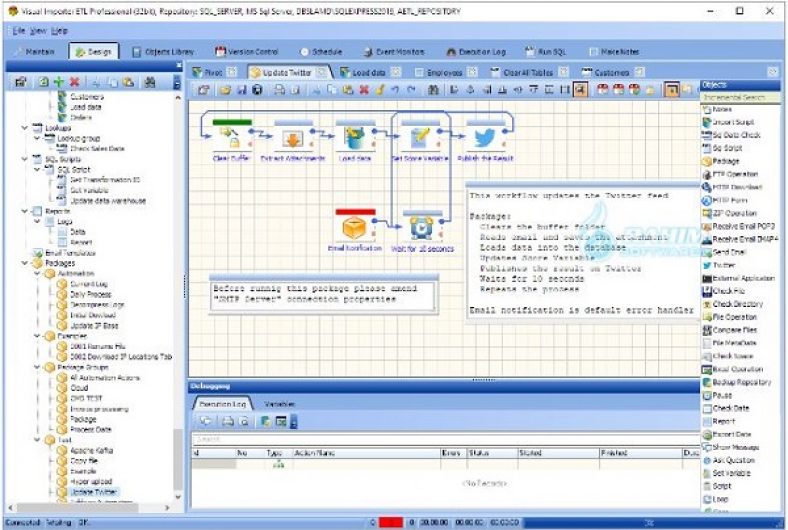
Task: Click the binoculars find icon in tree toolbar
Action: 150,82
